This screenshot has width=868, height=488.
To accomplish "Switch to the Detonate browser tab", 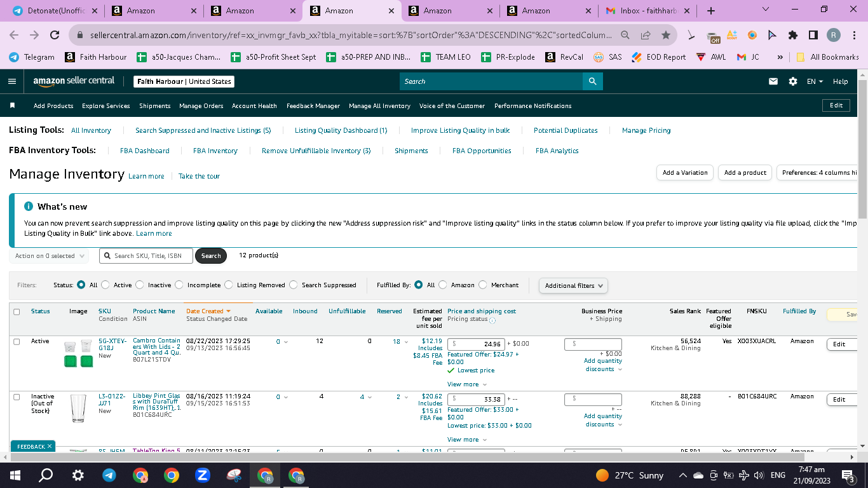I will pyautogui.click(x=55, y=11).
